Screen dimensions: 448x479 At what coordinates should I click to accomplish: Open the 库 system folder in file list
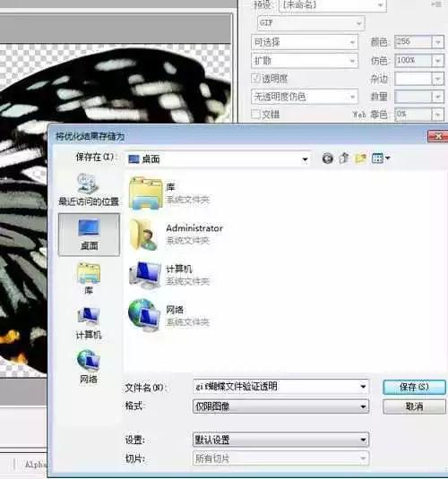(169, 193)
